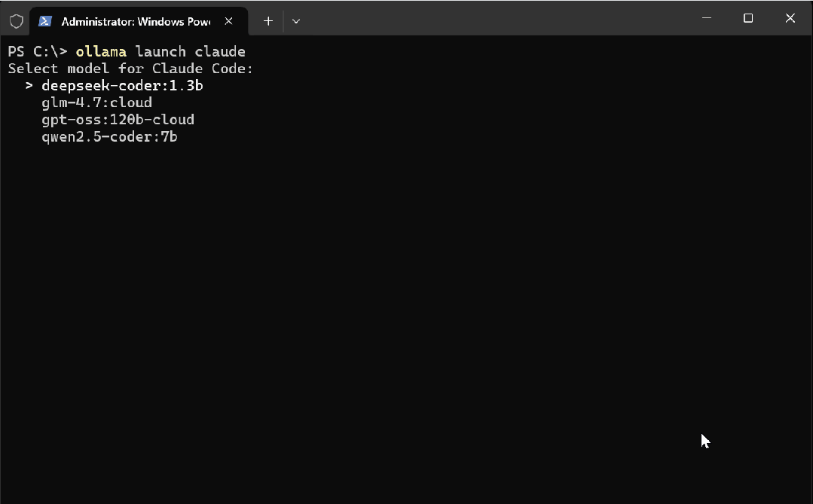Screen dimensions: 813x504
Task: Pick the glm-4.7:cloud model option
Action: (x=97, y=102)
